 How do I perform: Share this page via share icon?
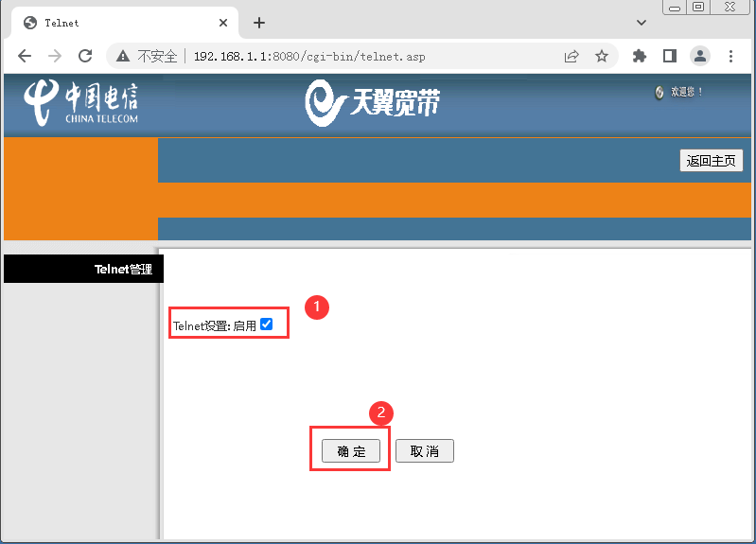pos(571,57)
